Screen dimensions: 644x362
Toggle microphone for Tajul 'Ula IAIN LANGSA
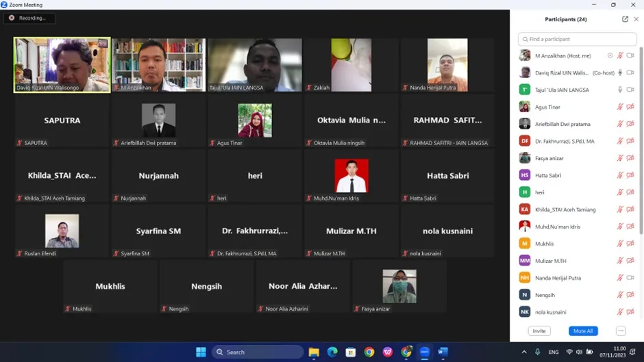click(620, 90)
